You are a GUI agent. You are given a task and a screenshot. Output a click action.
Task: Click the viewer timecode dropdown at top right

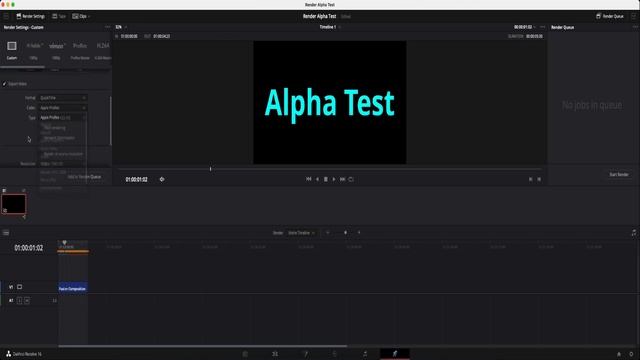524,27
